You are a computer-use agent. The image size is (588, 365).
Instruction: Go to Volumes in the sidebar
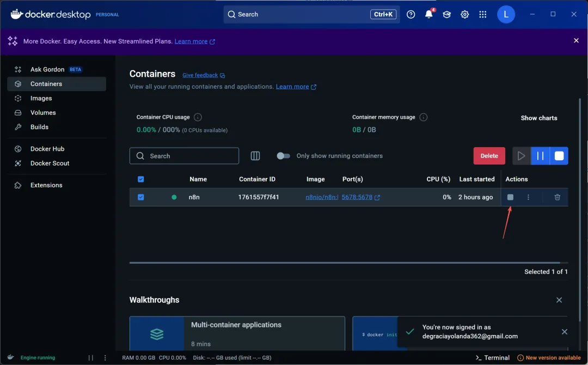57,113
